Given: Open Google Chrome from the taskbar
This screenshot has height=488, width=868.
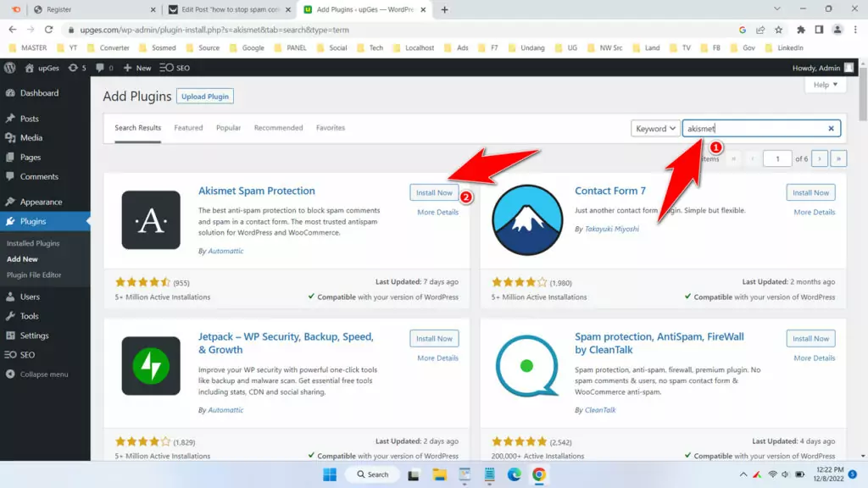Looking at the screenshot, I should 539,474.
